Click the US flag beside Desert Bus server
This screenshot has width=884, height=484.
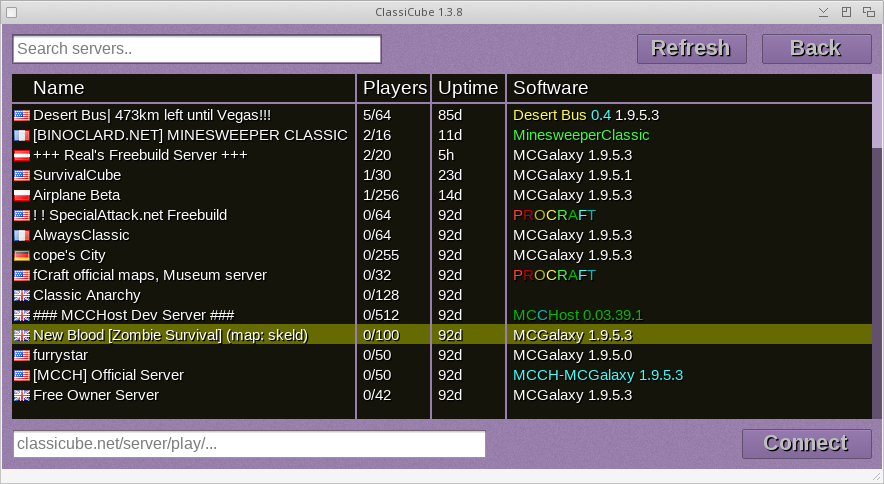(22, 116)
